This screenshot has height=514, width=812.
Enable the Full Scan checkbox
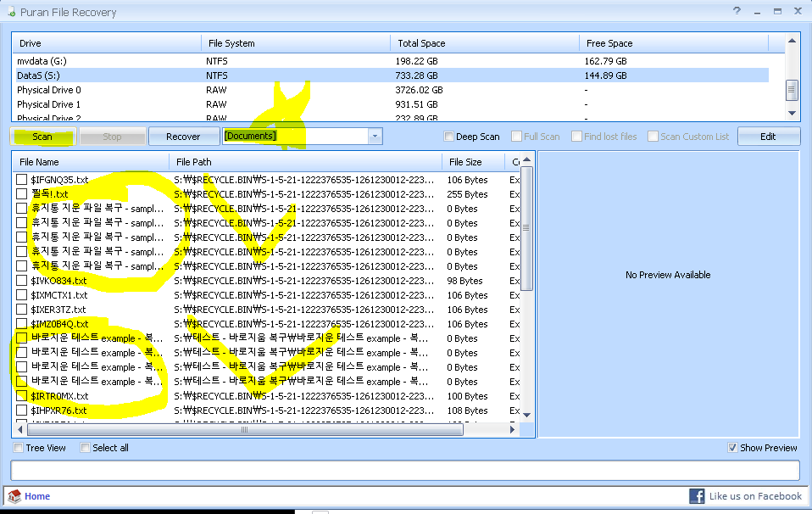tap(516, 137)
